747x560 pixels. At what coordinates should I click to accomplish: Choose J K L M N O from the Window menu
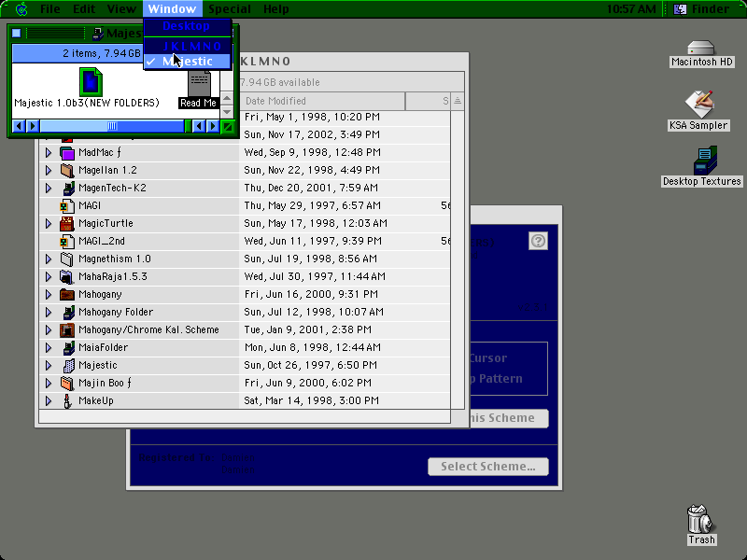tap(188, 46)
